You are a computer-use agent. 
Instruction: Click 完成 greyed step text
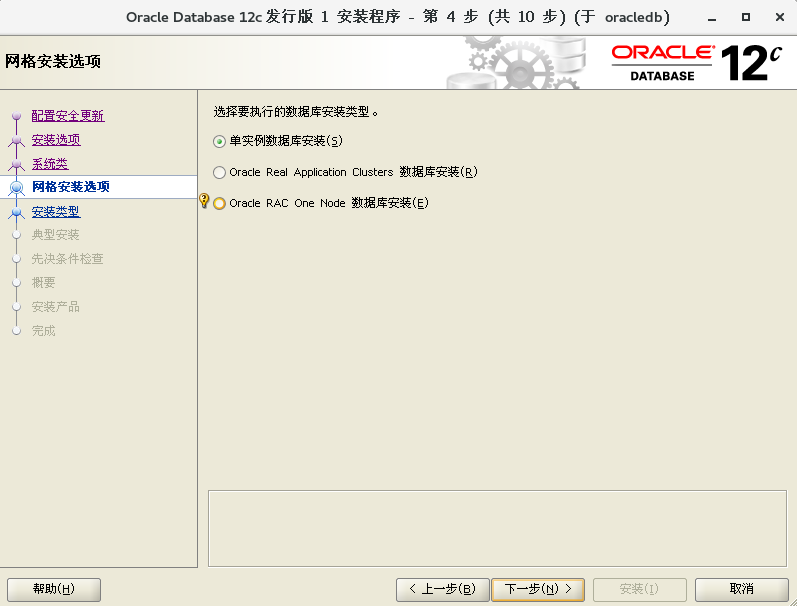click(43, 331)
